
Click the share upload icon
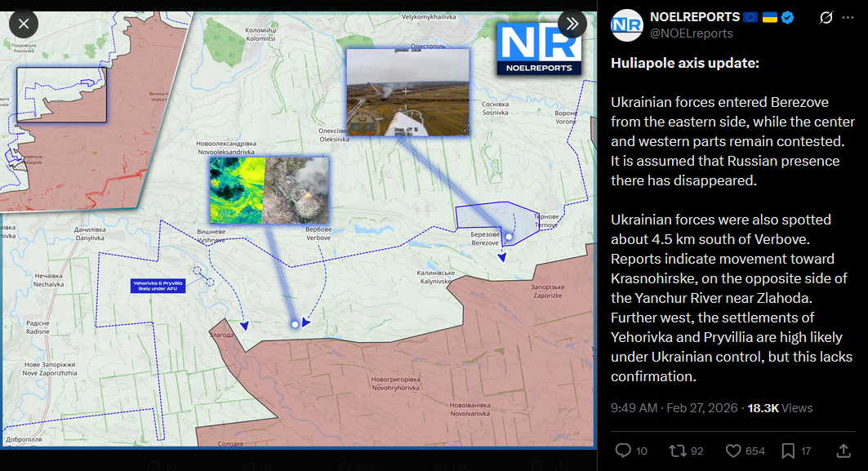843,451
